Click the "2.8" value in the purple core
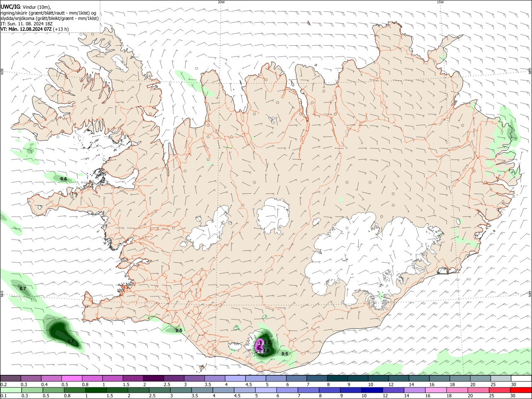532x399 pixels. (x=266, y=351)
